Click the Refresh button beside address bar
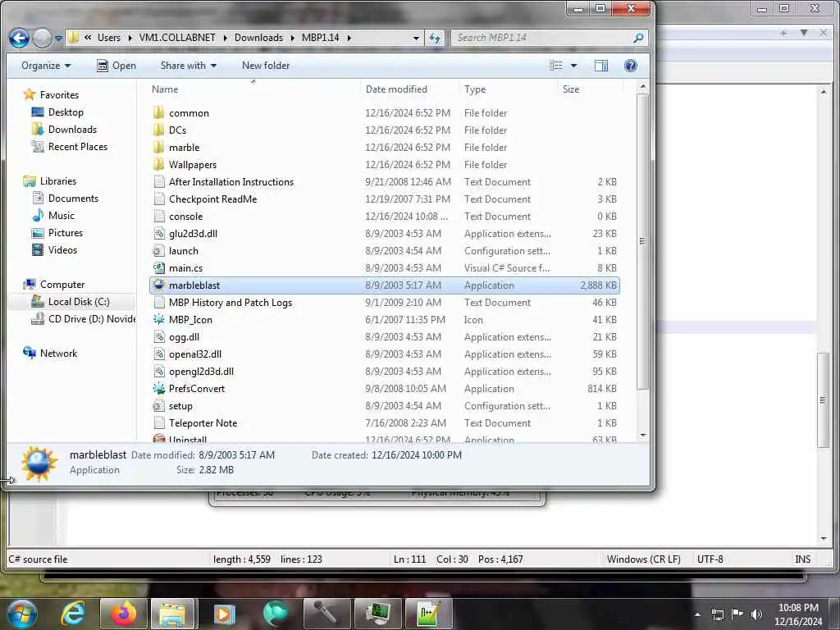The height and width of the screenshot is (630, 840). point(435,38)
